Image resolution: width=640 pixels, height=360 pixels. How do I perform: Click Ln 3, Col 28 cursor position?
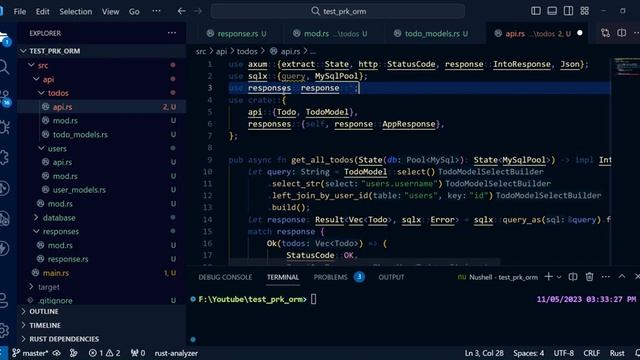484,353
